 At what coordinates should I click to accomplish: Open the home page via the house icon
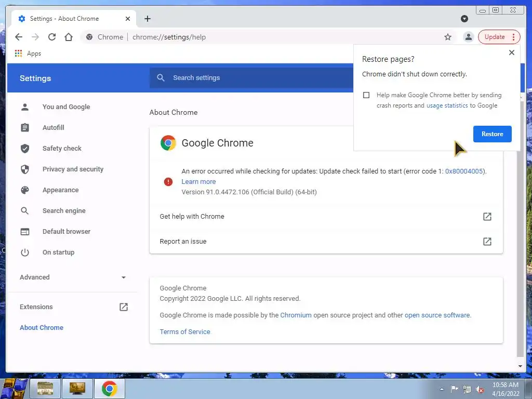pyautogui.click(x=69, y=37)
